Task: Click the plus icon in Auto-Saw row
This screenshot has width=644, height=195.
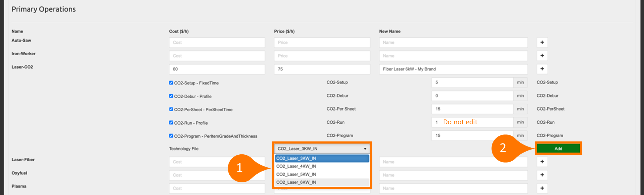Action: click(x=542, y=42)
